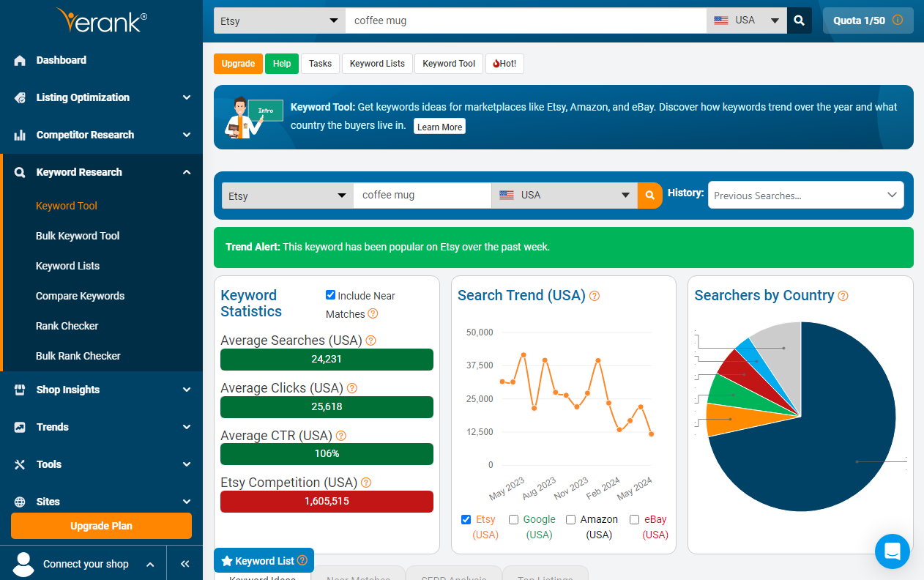
Task: Click the Sites globe icon
Action: pos(20,502)
